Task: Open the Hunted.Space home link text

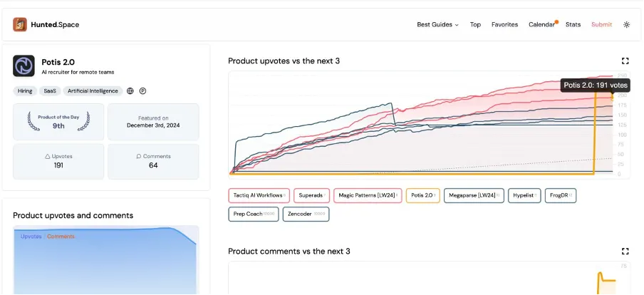Action: click(x=55, y=25)
